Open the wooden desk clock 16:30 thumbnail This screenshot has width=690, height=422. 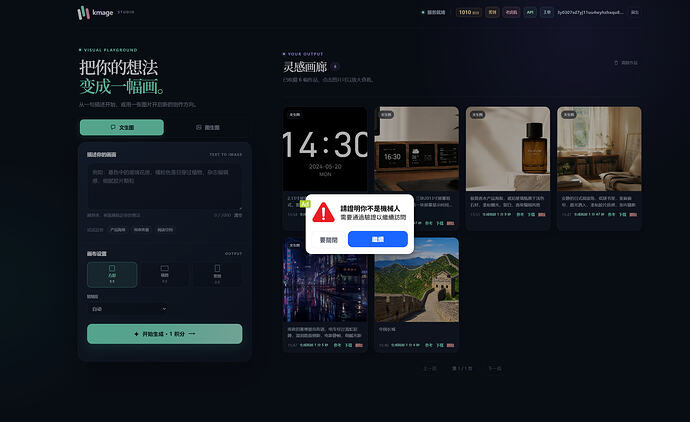pos(417,149)
